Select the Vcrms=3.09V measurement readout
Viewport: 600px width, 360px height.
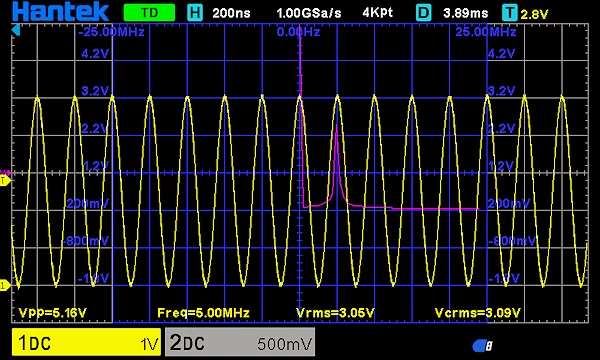[478, 313]
